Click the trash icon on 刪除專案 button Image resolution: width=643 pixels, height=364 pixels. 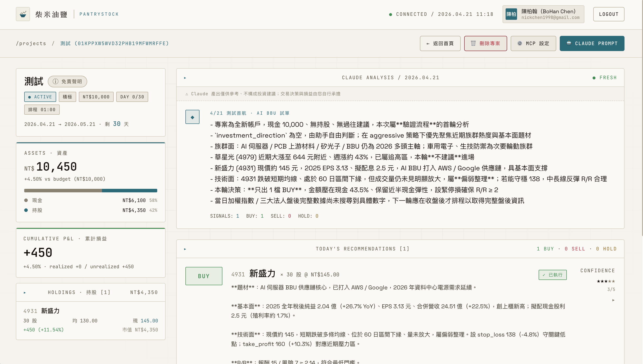[x=473, y=43]
